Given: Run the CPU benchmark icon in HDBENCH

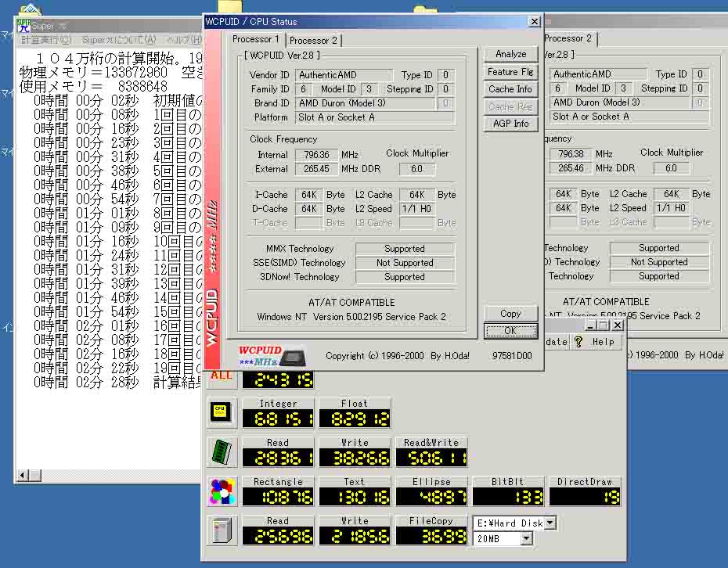Looking at the screenshot, I should 220,412.
